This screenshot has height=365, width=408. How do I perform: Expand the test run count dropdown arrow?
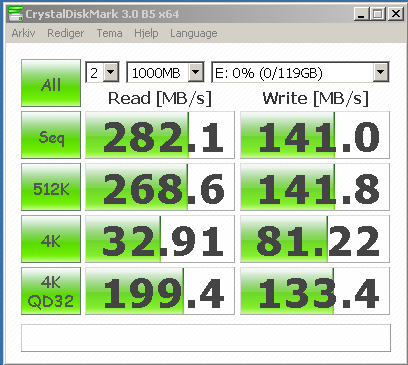111,72
